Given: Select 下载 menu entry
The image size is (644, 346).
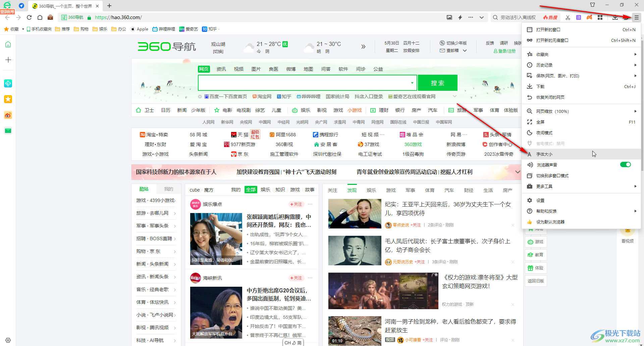Looking at the screenshot, I should tap(581, 86).
